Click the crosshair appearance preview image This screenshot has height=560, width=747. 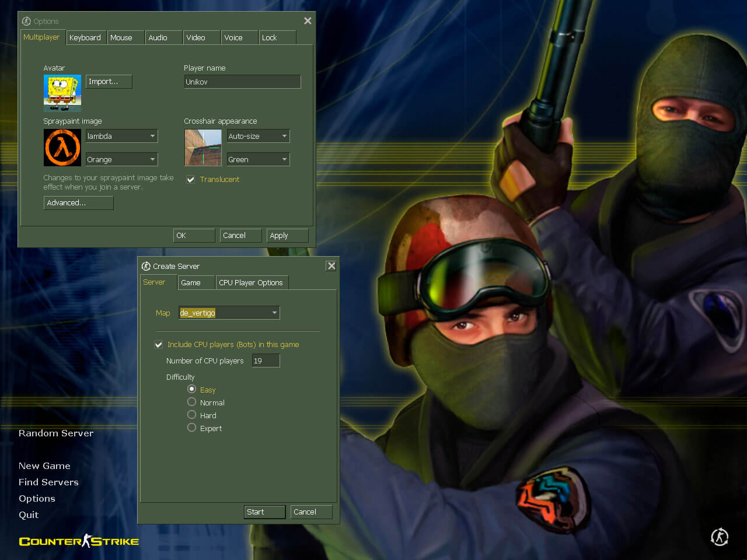(x=203, y=148)
